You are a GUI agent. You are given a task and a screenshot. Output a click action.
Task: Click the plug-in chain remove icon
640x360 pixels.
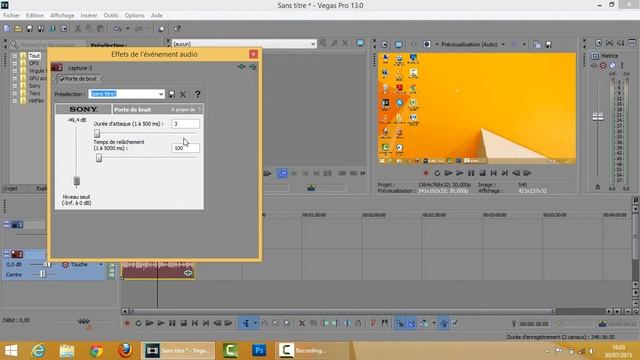[253, 67]
